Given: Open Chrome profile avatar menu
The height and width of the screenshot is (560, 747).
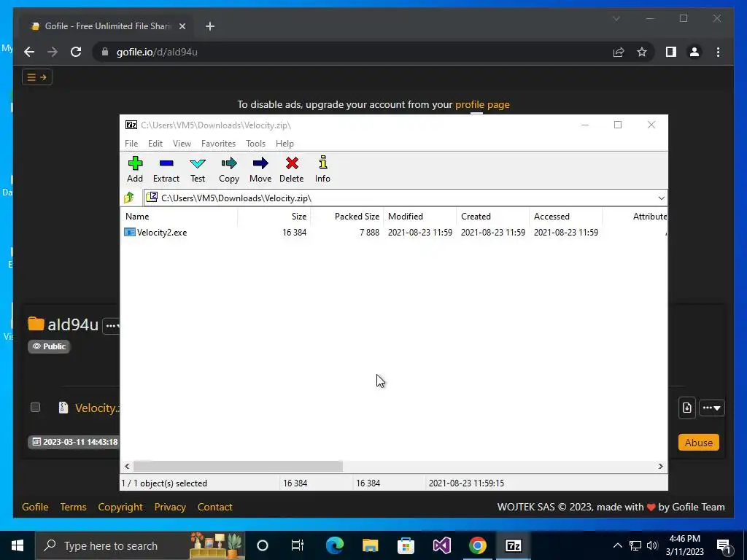Looking at the screenshot, I should 694,52.
